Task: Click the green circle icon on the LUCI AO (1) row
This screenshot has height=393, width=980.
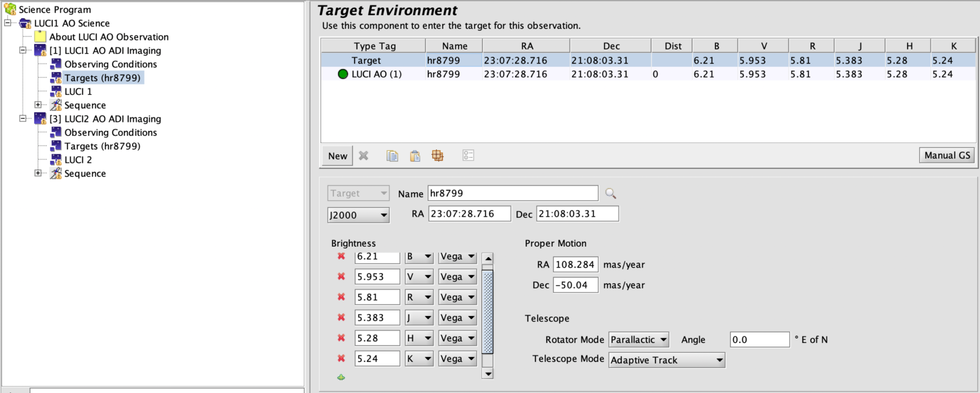Action: pos(343,74)
